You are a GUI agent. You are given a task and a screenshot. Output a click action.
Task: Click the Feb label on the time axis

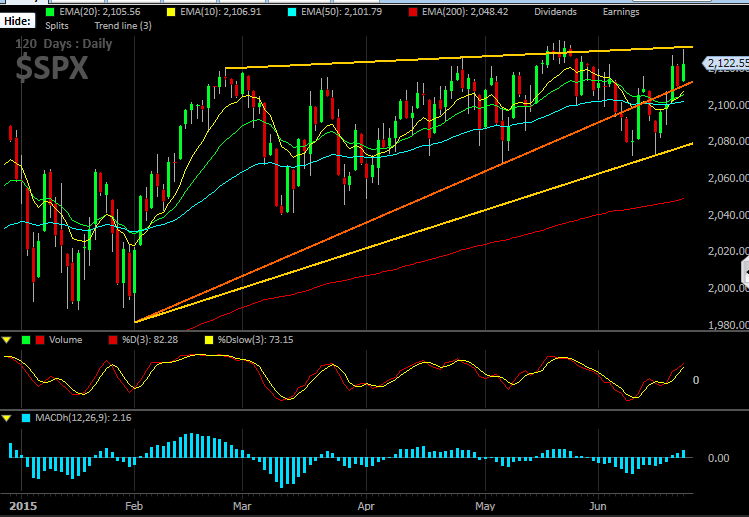coord(134,506)
